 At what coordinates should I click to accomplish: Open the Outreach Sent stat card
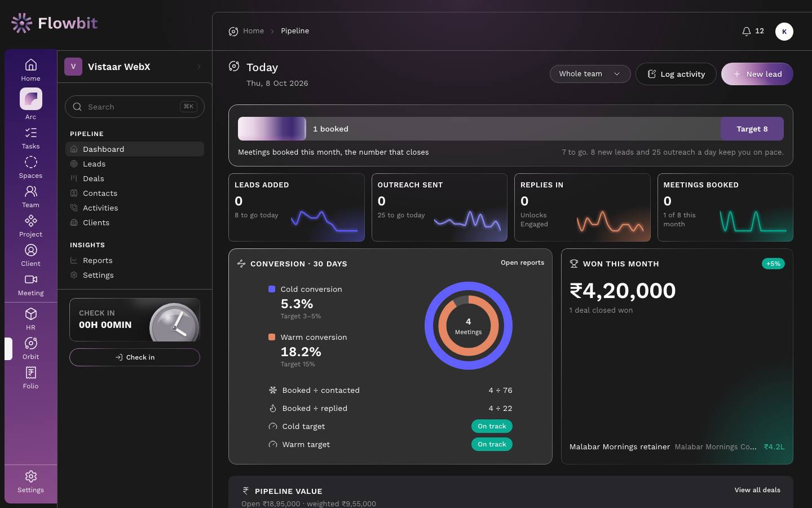(x=439, y=207)
